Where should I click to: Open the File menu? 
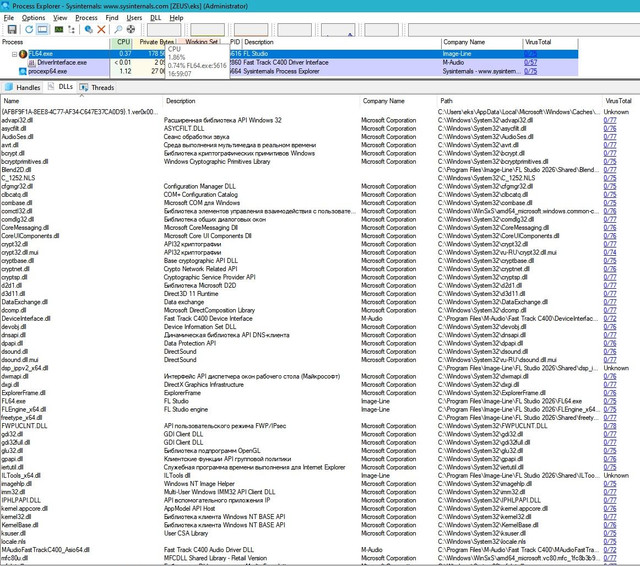[9, 18]
